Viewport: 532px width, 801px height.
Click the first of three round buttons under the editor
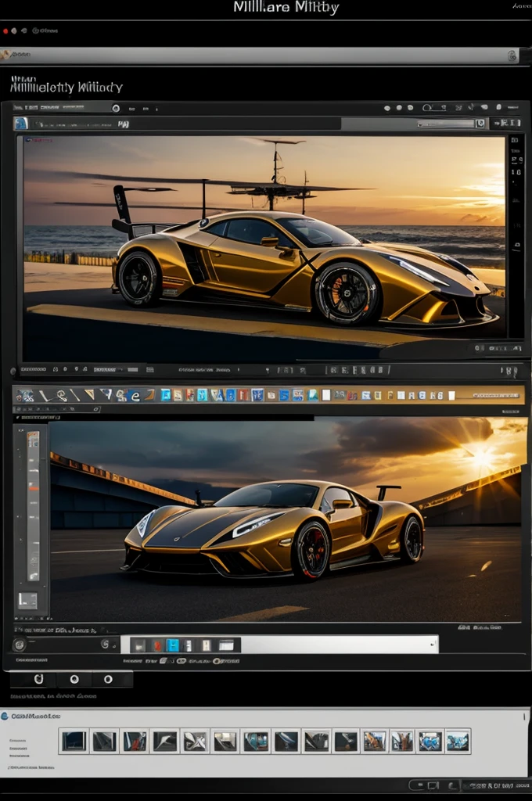(38, 679)
